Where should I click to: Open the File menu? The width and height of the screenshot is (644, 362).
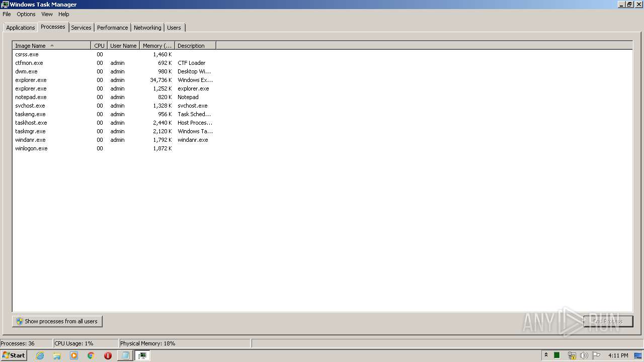point(7,14)
